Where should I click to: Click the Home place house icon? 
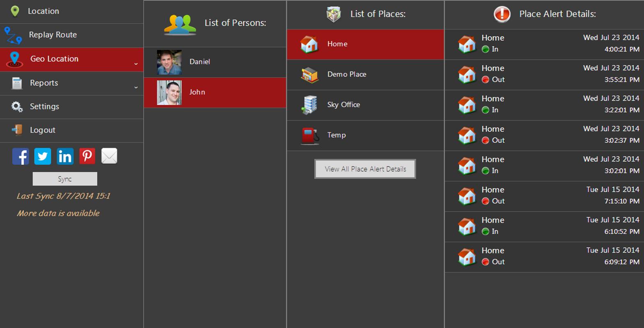(x=309, y=44)
